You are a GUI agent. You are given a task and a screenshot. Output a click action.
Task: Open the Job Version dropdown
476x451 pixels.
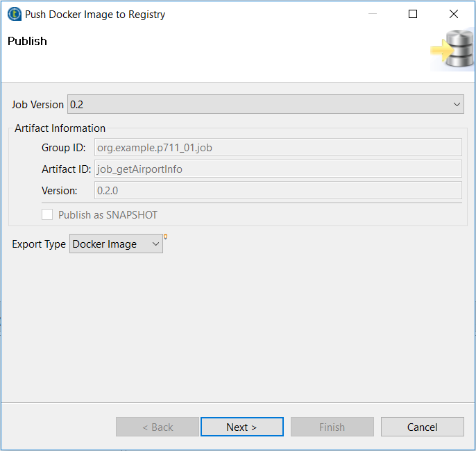(265, 105)
